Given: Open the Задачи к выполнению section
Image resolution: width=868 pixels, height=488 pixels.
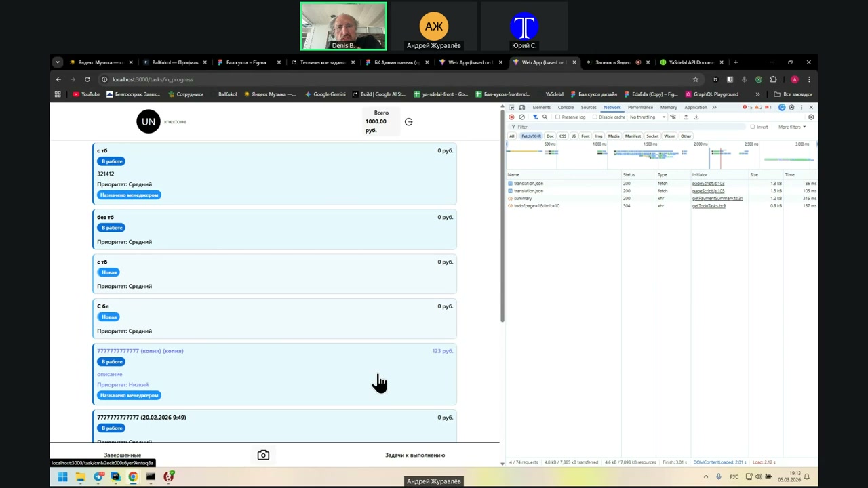Looking at the screenshot, I should (415, 455).
